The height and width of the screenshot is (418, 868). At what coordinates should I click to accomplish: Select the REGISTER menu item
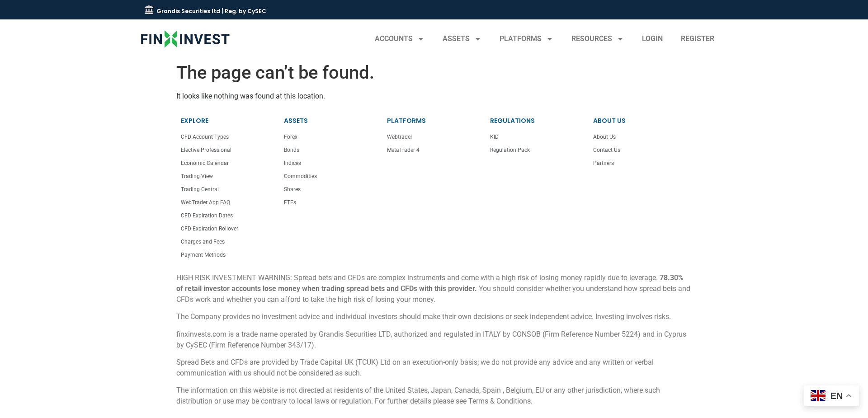click(x=698, y=39)
